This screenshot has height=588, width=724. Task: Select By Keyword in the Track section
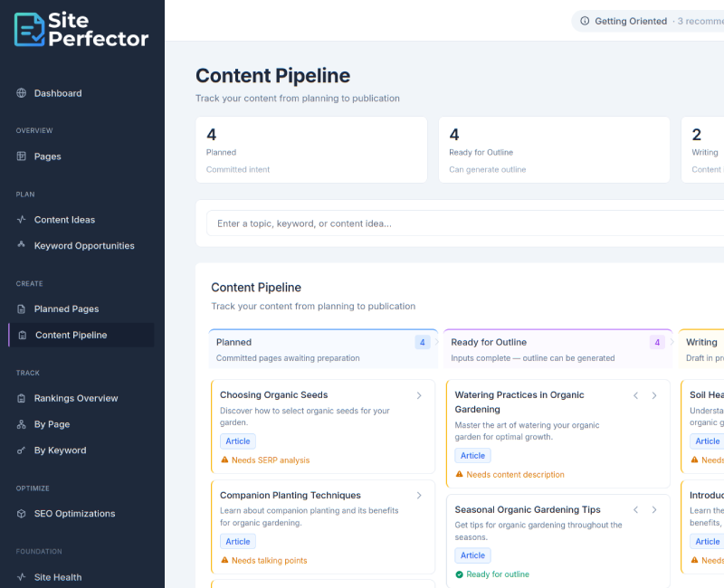(20, 450)
